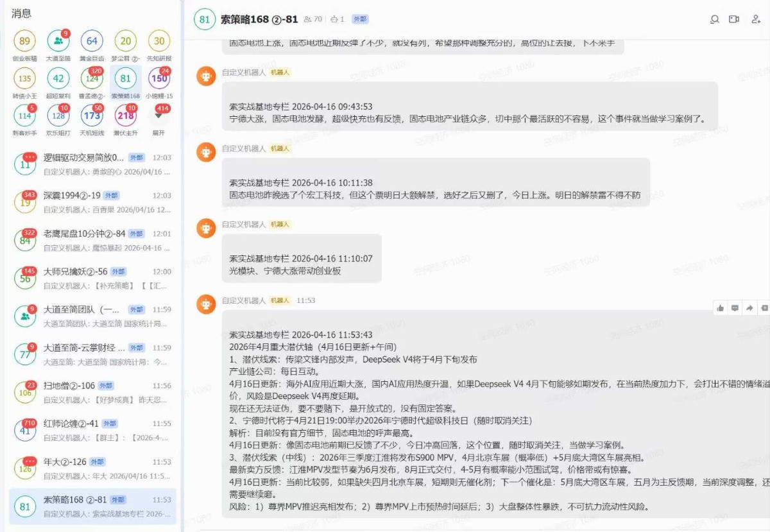Select pinned group 大道至简 with people icon
Screen dimensions: 770x532
coord(58,42)
